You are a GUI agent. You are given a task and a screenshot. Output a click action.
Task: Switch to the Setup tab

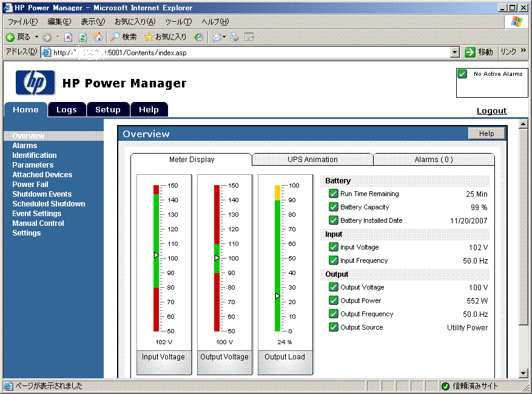pyautogui.click(x=108, y=110)
